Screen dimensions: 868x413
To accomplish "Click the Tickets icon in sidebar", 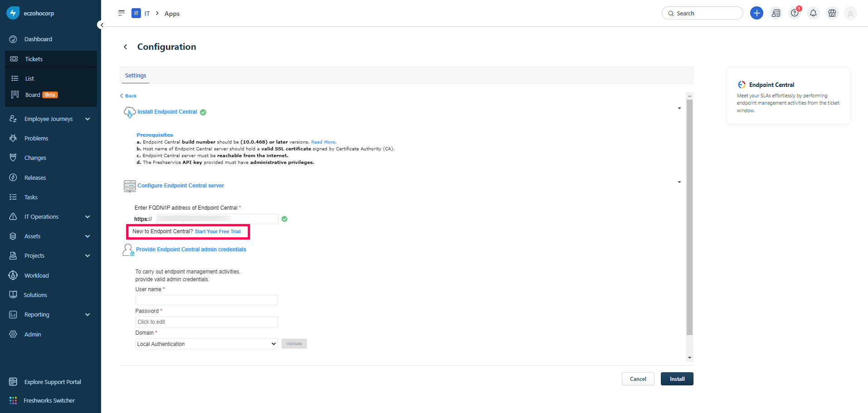I will click(x=14, y=59).
